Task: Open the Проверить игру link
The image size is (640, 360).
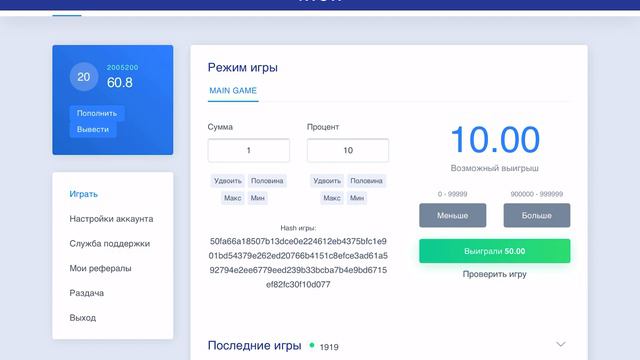Action: pos(495,274)
